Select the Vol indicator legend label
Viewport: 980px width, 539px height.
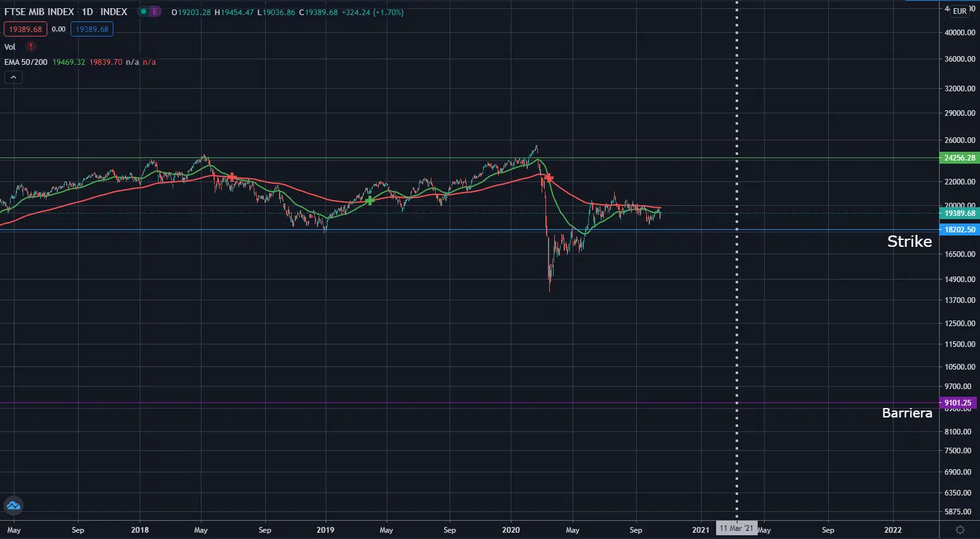coord(10,47)
